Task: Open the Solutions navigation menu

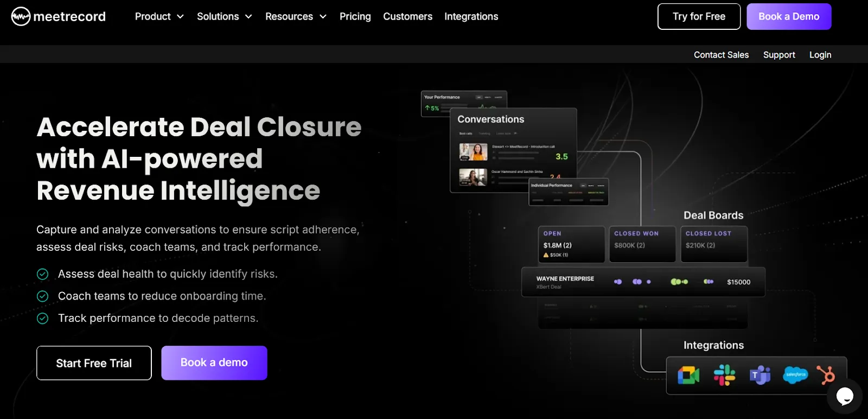Action: pyautogui.click(x=225, y=17)
